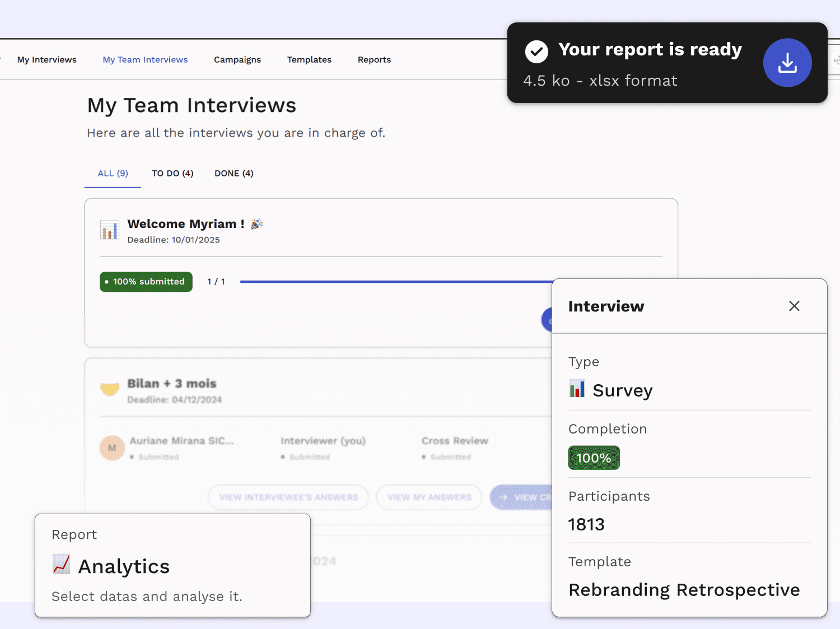Click the My Team Interviews page heading

192,105
